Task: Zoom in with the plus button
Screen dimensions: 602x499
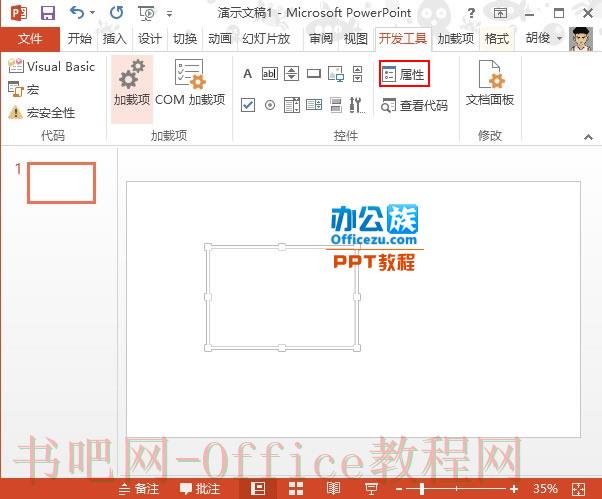Action: point(514,489)
